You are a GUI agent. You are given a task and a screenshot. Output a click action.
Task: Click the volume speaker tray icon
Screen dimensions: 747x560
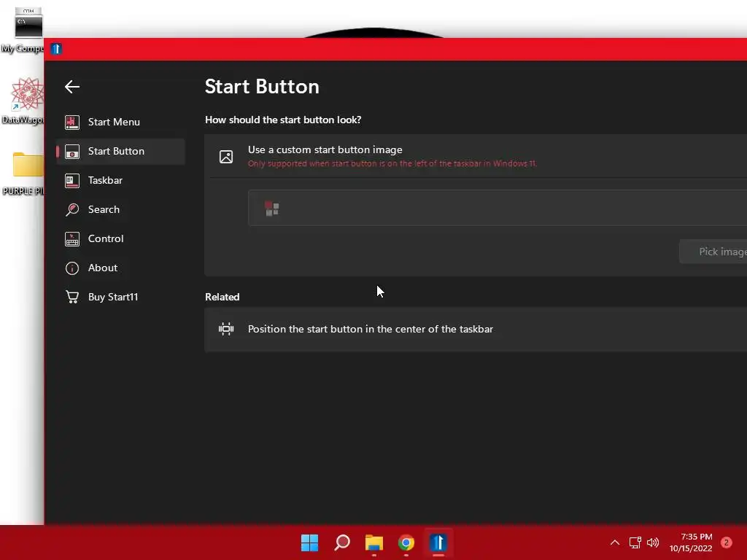coord(653,542)
